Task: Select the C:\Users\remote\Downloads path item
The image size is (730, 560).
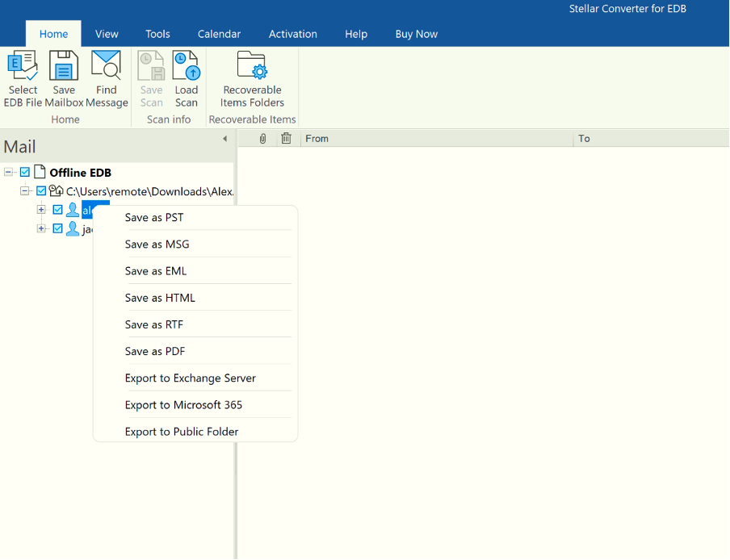Action: [x=149, y=191]
